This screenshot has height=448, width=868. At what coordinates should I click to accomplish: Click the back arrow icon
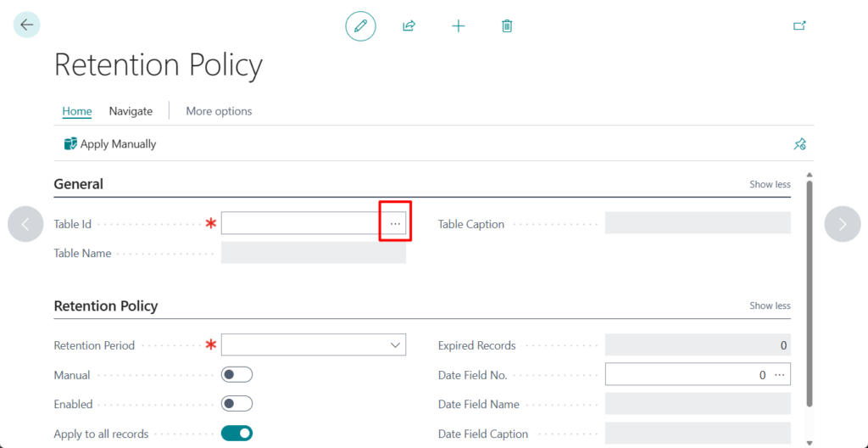26,25
